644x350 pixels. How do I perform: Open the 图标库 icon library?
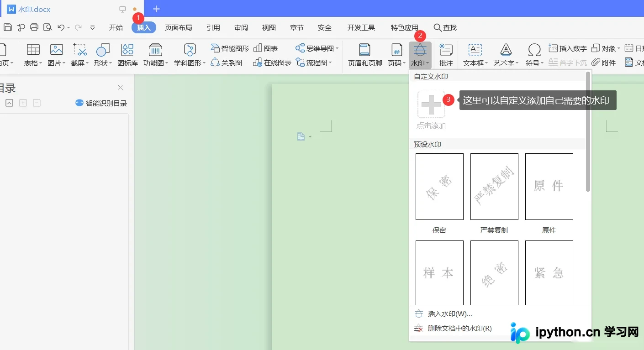(x=127, y=55)
